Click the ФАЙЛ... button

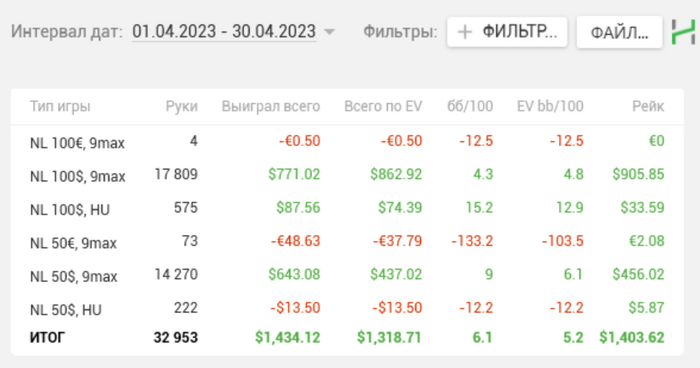[x=619, y=32]
